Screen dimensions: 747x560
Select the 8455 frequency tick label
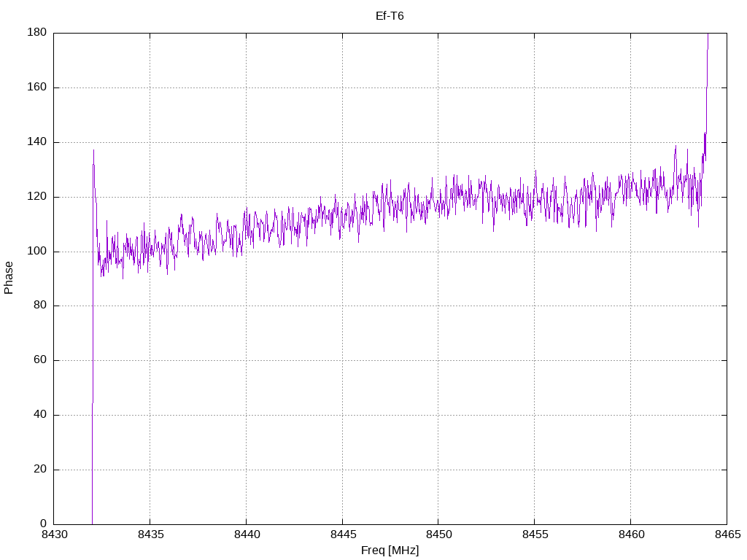(x=534, y=535)
